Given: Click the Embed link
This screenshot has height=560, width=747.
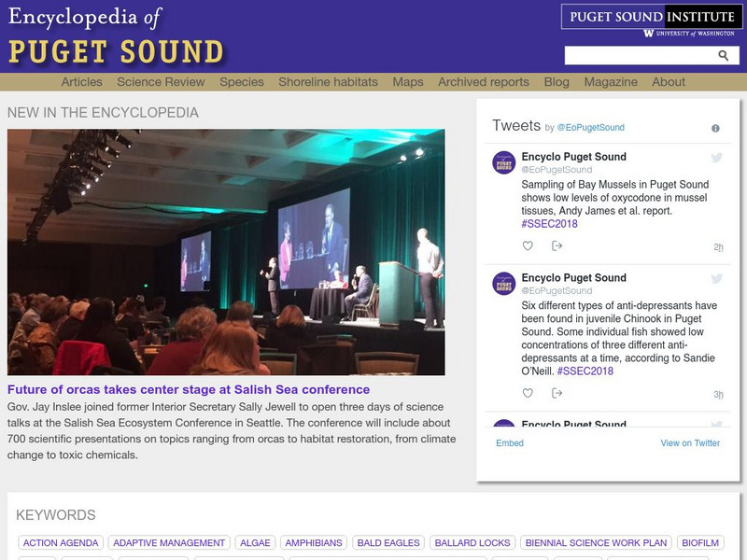Looking at the screenshot, I should (x=509, y=442).
